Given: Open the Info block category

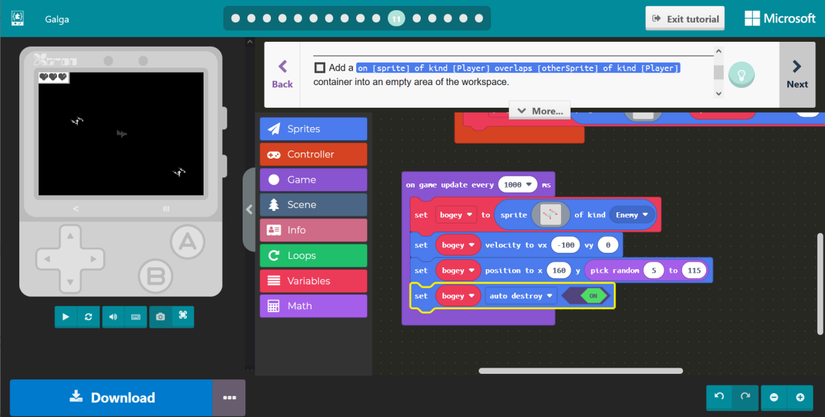Looking at the screenshot, I should coord(313,230).
